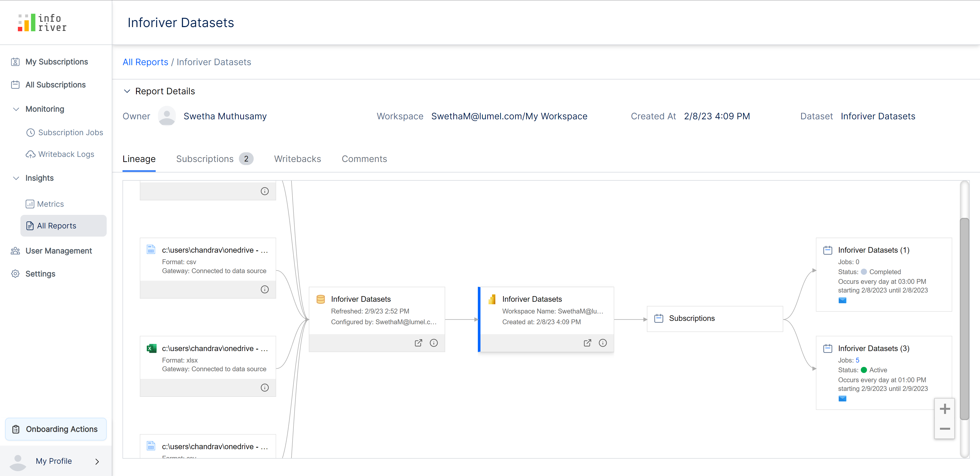Collapse the Insights sidebar group
The image size is (980, 476).
click(x=16, y=178)
